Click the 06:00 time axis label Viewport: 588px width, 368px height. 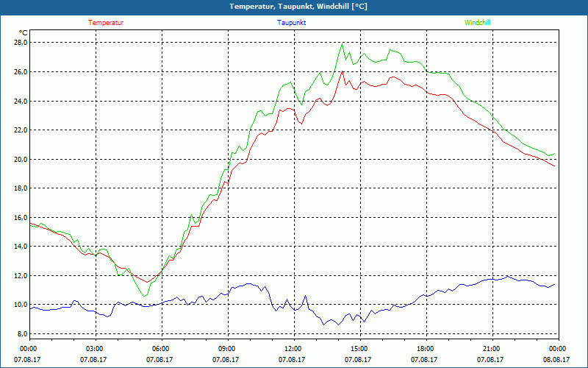click(162, 349)
